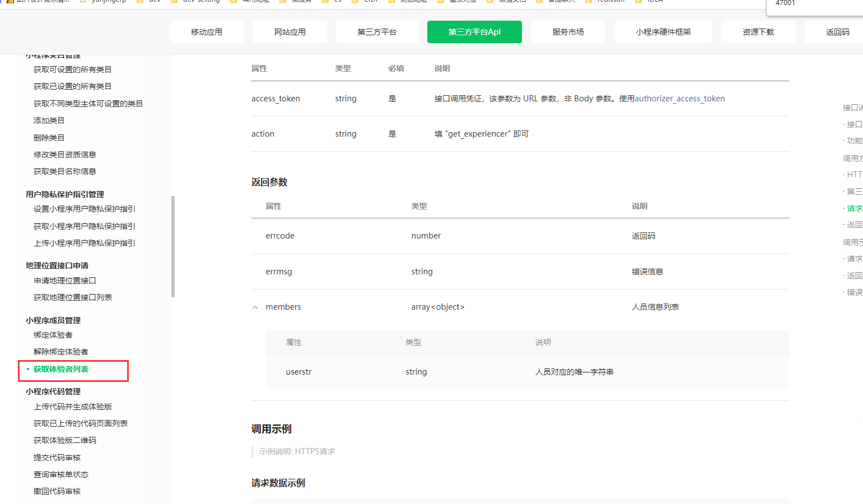The image size is (863, 504).
Task: Navigate to 获取不同类型主体可设置的类目
Action: click(88, 104)
